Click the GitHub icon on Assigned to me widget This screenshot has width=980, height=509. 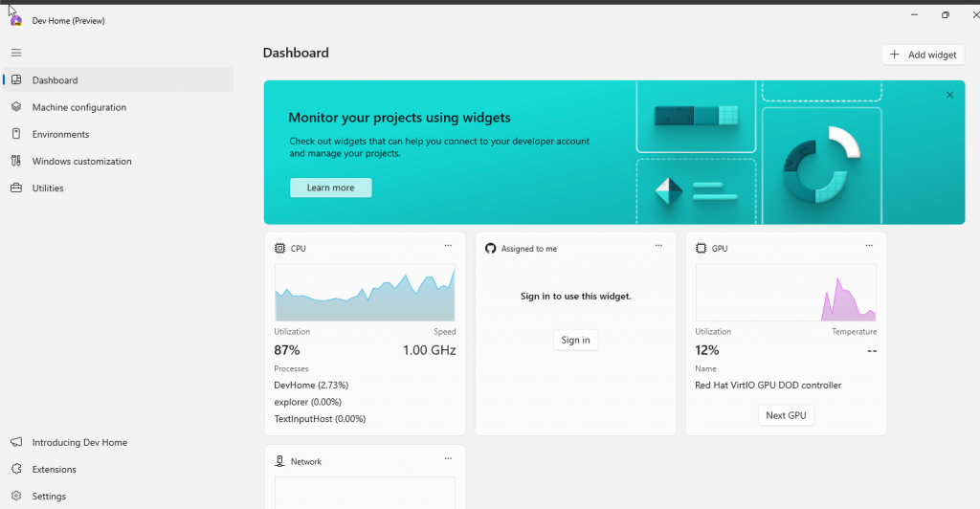491,248
